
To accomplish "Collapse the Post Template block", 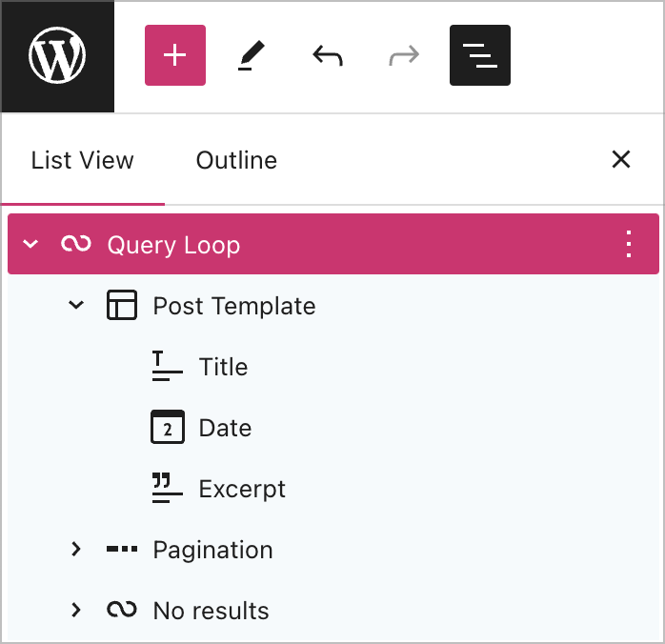I will tap(76, 306).
